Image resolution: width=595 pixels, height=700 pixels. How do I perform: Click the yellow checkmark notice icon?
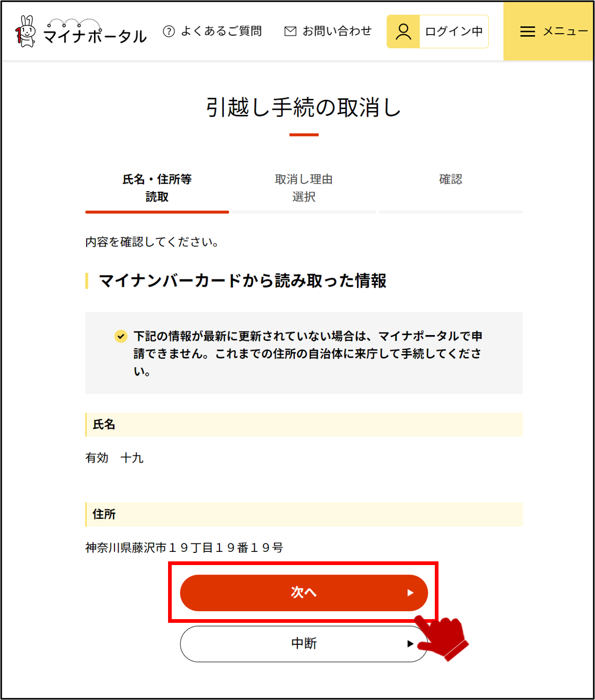(x=121, y=336)
